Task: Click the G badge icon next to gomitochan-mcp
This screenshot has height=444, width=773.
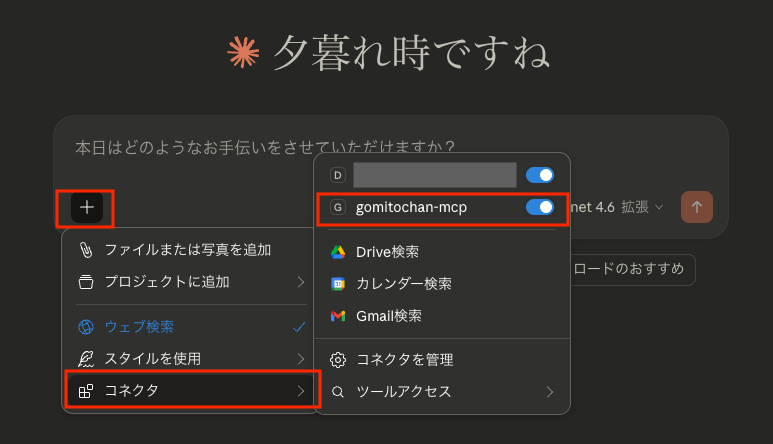Action: [x=338, y=207]
